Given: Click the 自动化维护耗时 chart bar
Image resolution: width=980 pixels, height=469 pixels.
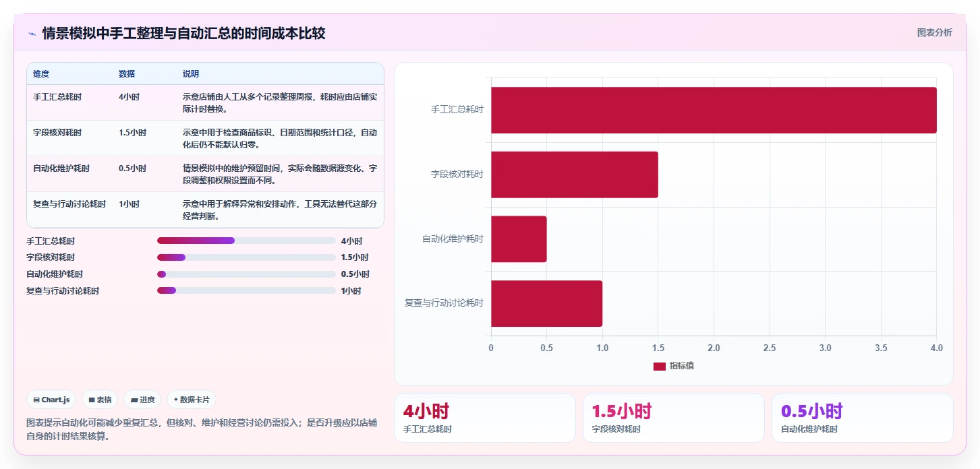Looking at the screenshot, I should click(519, 239).
